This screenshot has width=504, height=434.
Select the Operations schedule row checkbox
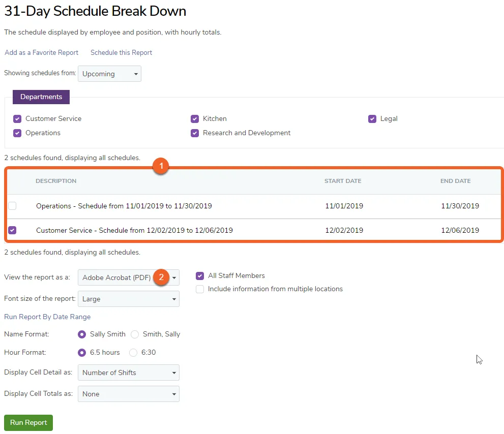(12, 206)
